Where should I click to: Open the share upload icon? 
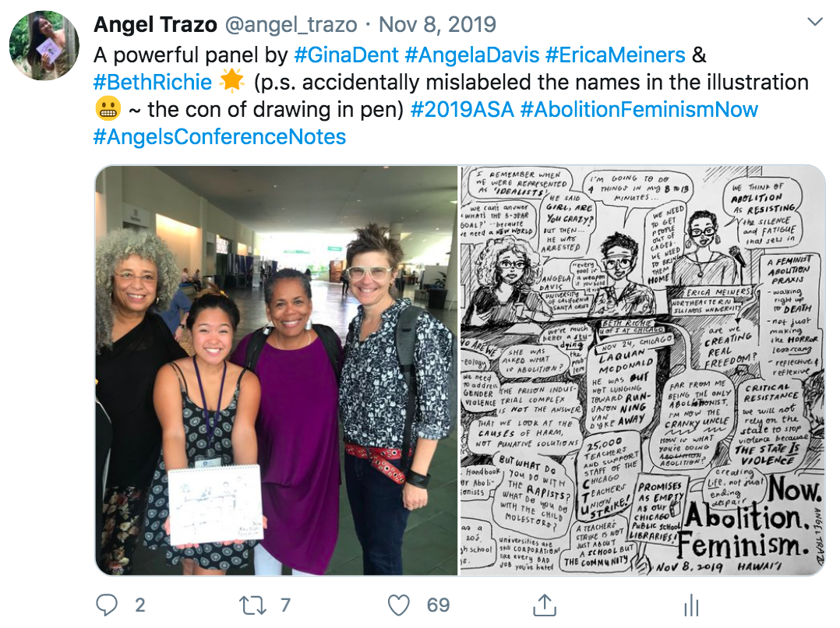point(545,605)
